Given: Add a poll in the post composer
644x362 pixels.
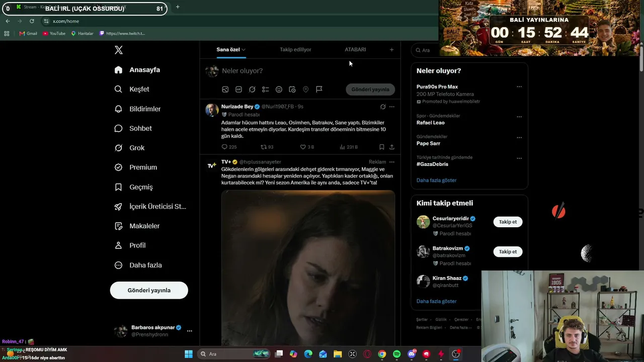Looking at the screenshot, I should [266, 89].
